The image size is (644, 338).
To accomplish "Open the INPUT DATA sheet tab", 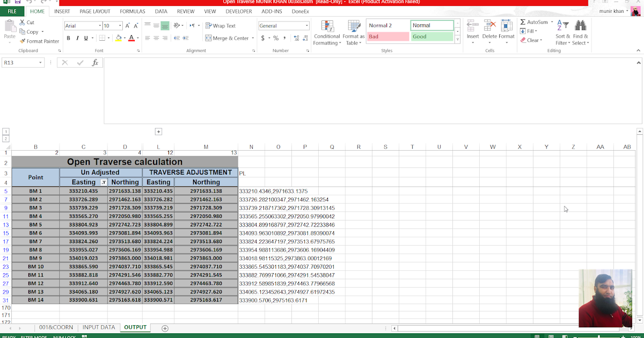I will point(98,327).
